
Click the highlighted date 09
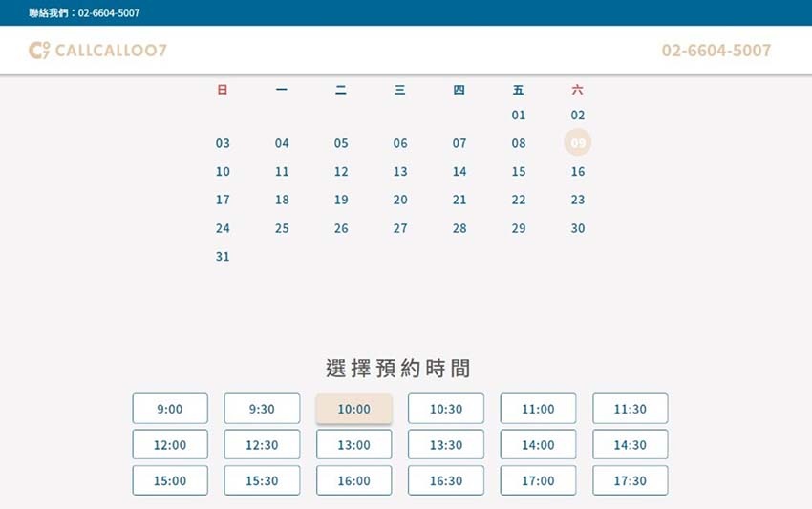(x=577, y=142)
